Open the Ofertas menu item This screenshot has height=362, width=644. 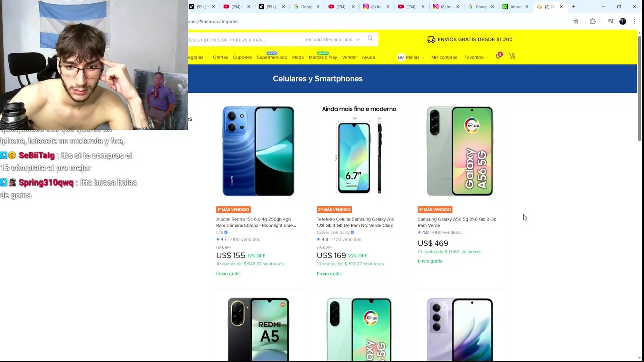click(x=220, y=57)
